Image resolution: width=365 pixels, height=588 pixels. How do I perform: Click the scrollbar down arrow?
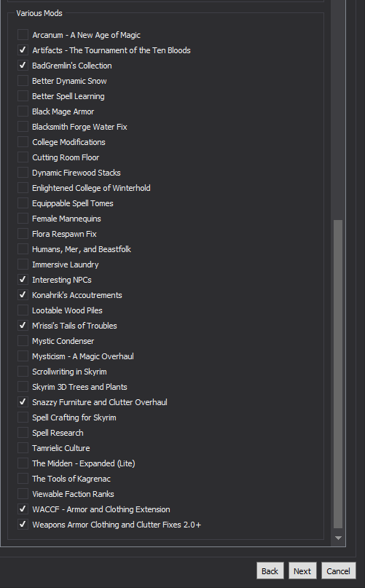click(338, 538)
